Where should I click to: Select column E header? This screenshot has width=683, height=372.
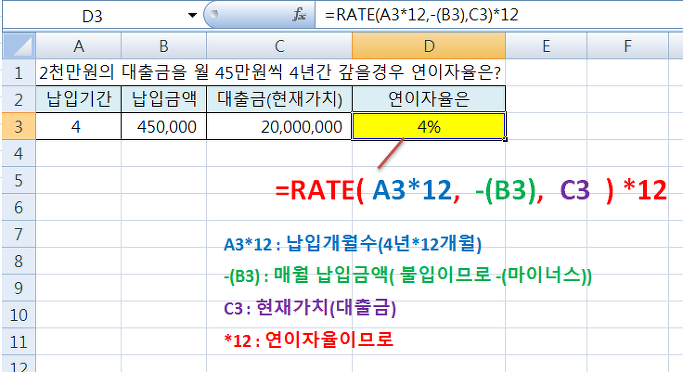(546, 46)
